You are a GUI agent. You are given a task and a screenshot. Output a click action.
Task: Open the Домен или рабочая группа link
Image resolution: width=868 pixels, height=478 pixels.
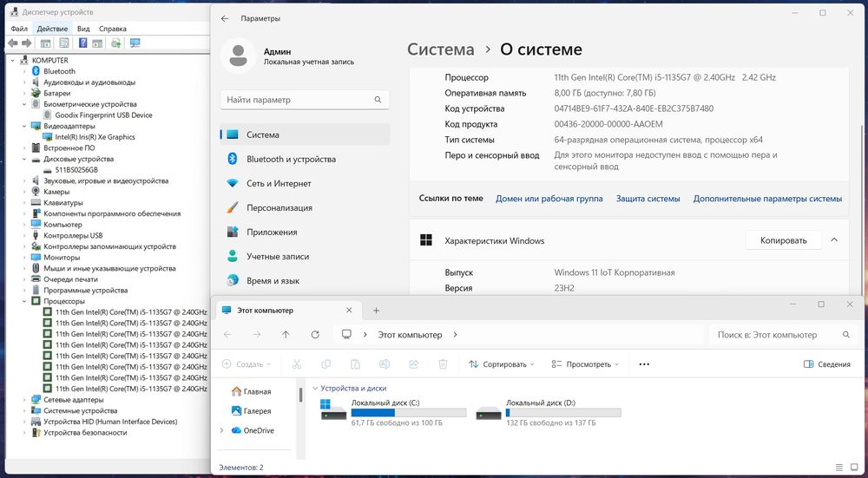tap(549, 199)
